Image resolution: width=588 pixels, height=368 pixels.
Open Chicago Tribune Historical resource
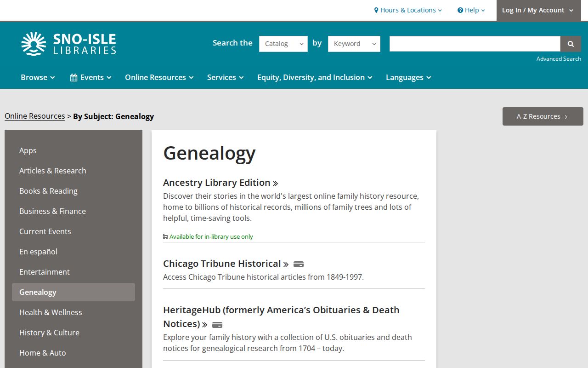click(226, 264)
